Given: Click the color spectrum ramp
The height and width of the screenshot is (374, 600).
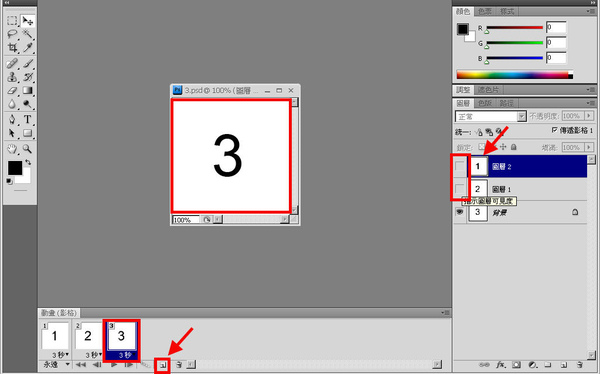Looking at the screenshot, I should [x=515, y=75].
